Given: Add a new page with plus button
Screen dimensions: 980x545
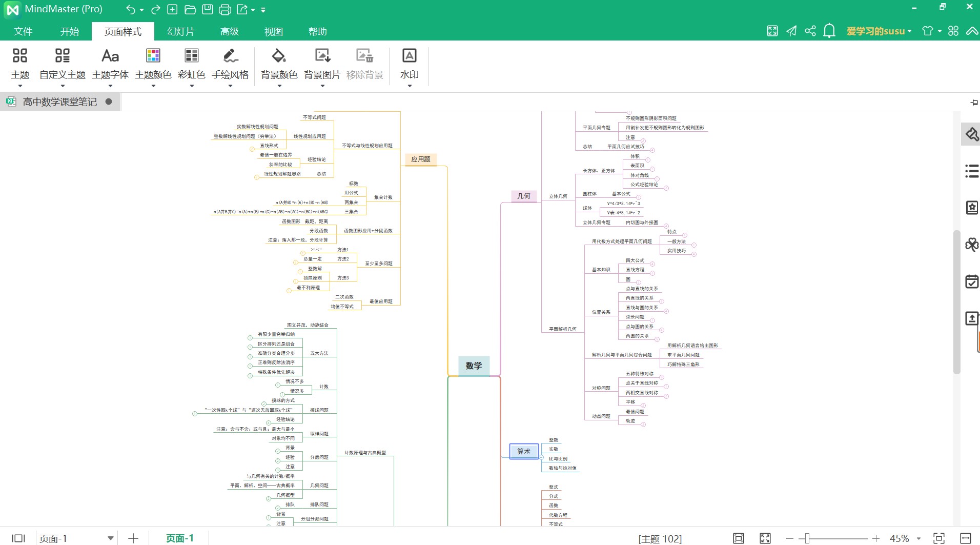Looking at the screenshot, I should (133, 538).
